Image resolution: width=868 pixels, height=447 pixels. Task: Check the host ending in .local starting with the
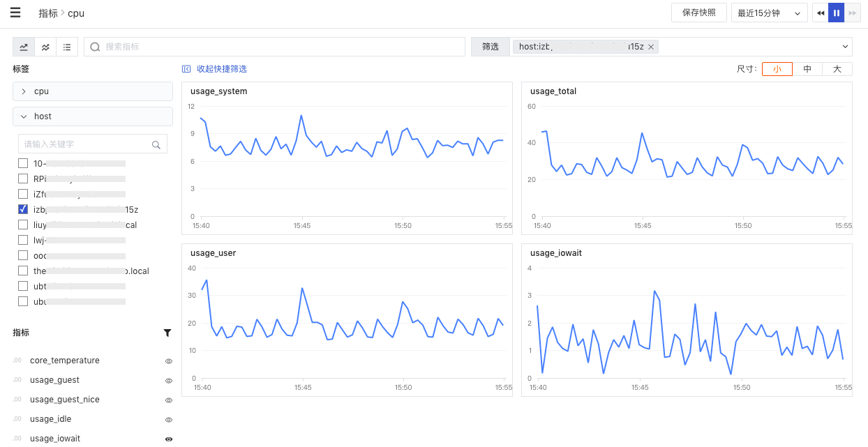click(23, 271)
